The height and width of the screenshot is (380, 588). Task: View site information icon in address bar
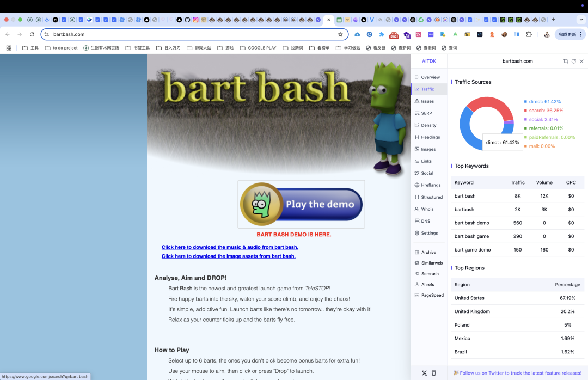coord(46,34)
